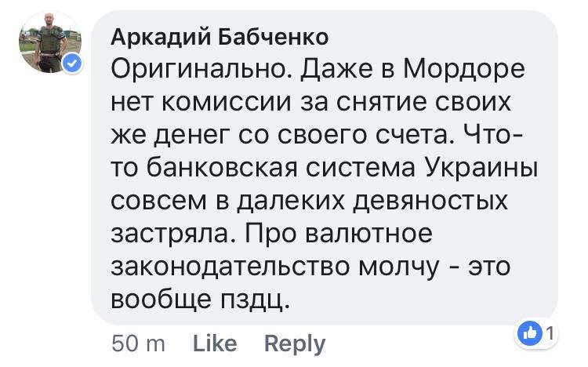Click the blue thumbs-up reaction icon
Image resolution: width=588 pixels, height=367 pixels.
tap(529, 334)
